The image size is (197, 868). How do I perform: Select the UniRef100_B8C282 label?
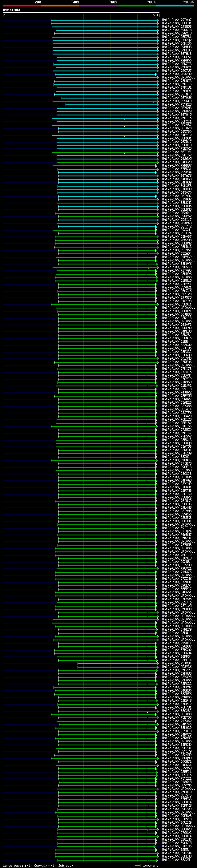pyautogui.click(x=176, y=711)
